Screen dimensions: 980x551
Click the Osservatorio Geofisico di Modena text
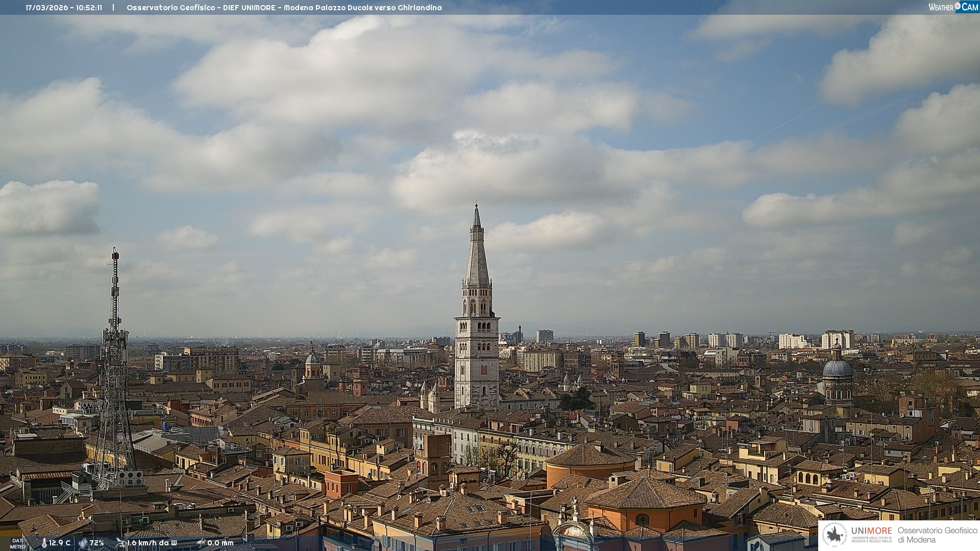coord(937,535)
